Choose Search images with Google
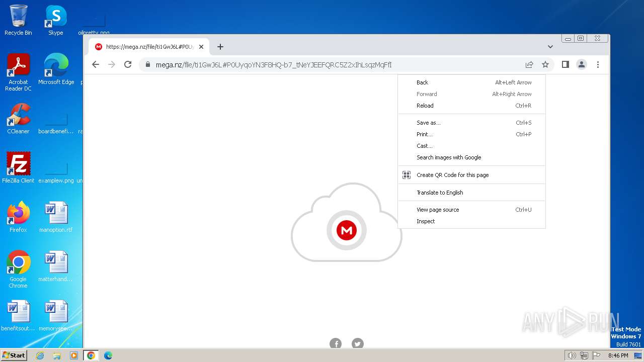 pos(472,157)
